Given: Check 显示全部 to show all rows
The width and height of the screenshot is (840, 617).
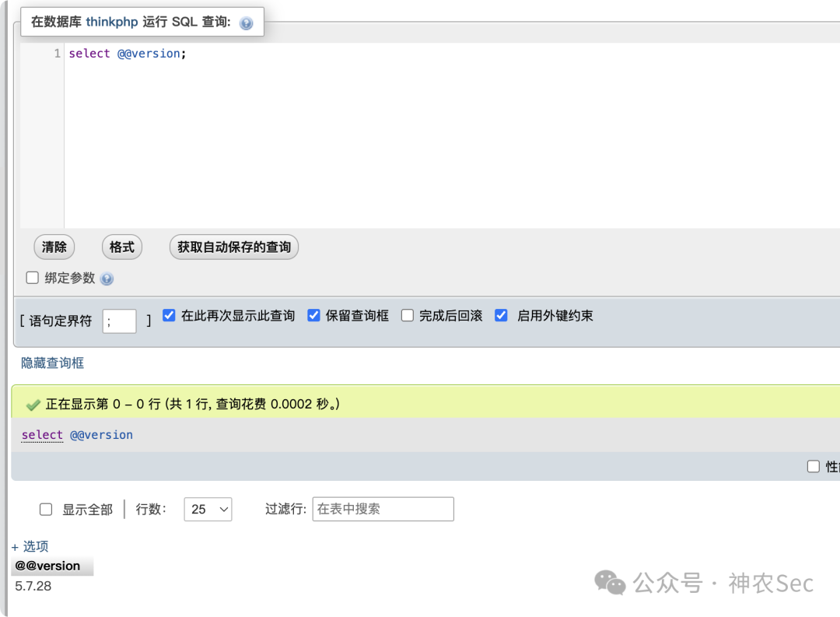Looking at the screenshot, I should 45,509.
